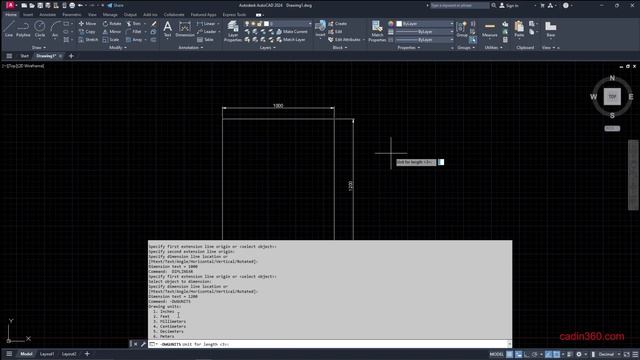The image size is (640, 360).
Task: Toggle object snap in status bar
Action: (557, 354)
